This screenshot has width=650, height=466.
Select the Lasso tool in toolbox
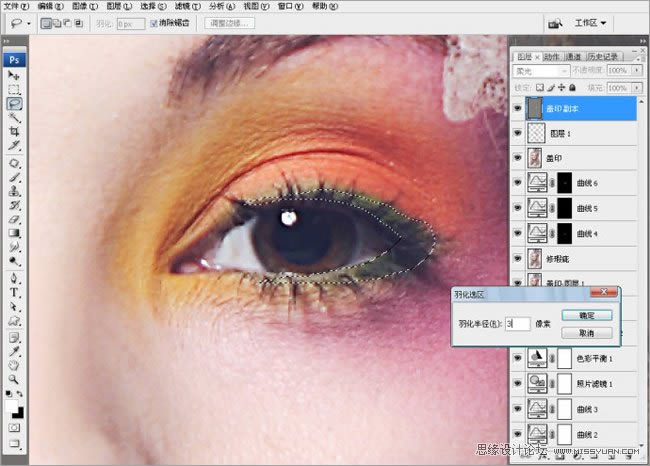[14, 103]
